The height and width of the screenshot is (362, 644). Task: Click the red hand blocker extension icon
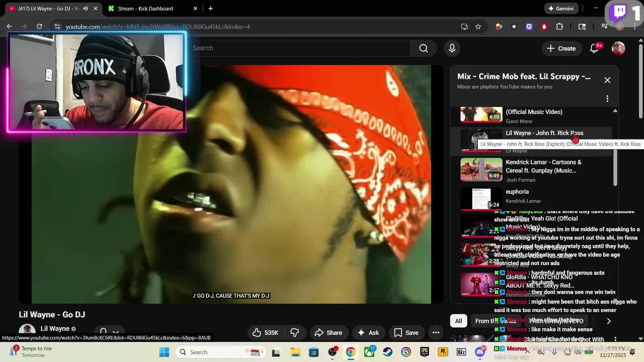point(544,27)
